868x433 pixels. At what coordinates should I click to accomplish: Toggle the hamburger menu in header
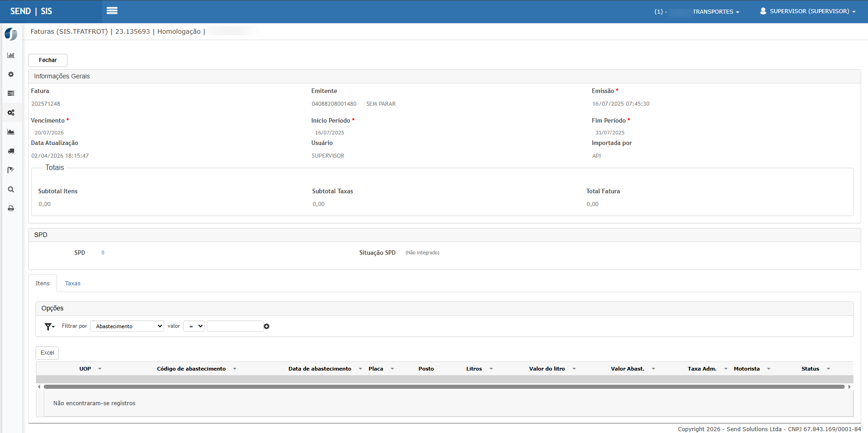click(x=112, y=10)
